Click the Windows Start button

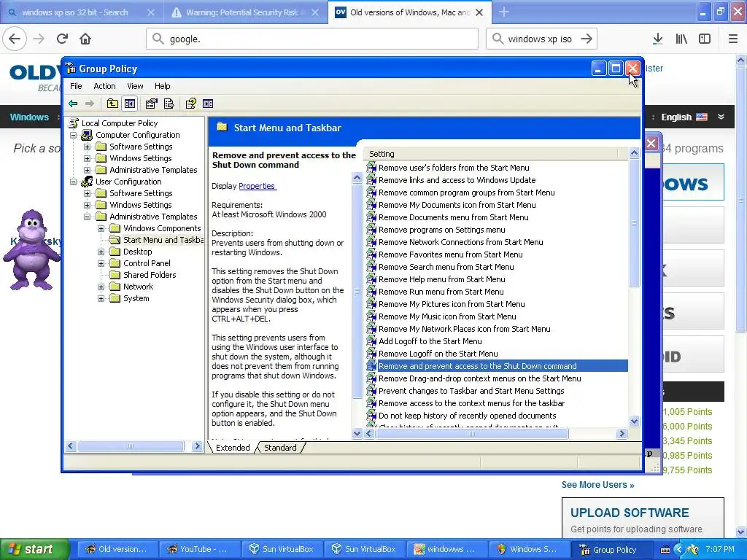[34, 549]
